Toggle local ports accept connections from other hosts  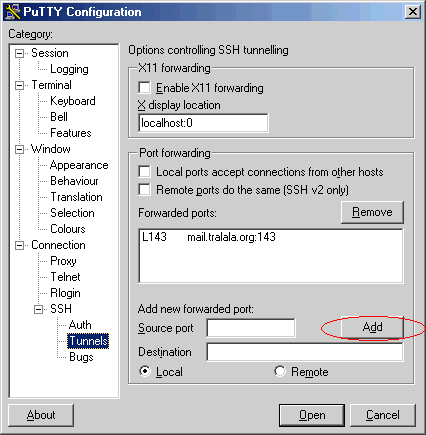(x=144, y=172)
